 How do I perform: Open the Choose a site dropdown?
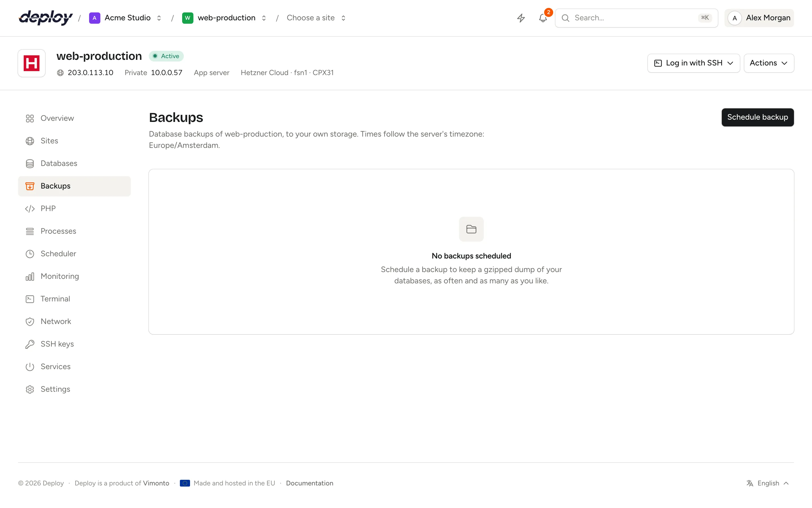click(316, 18)
